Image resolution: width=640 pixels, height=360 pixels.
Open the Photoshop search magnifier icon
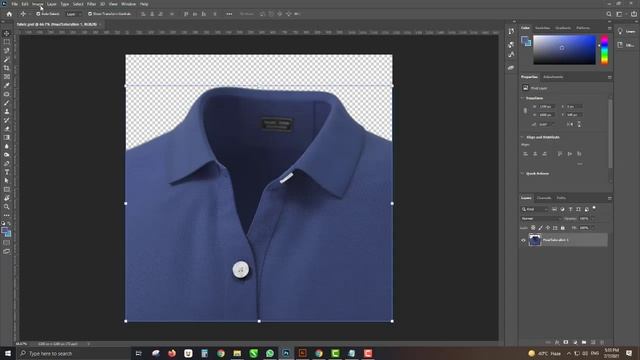[x=609, y=14]
